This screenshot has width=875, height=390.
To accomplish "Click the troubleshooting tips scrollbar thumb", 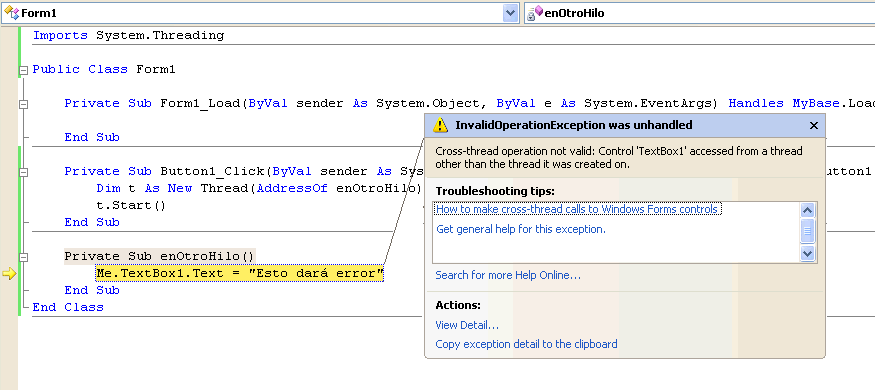I will point(807,230).
